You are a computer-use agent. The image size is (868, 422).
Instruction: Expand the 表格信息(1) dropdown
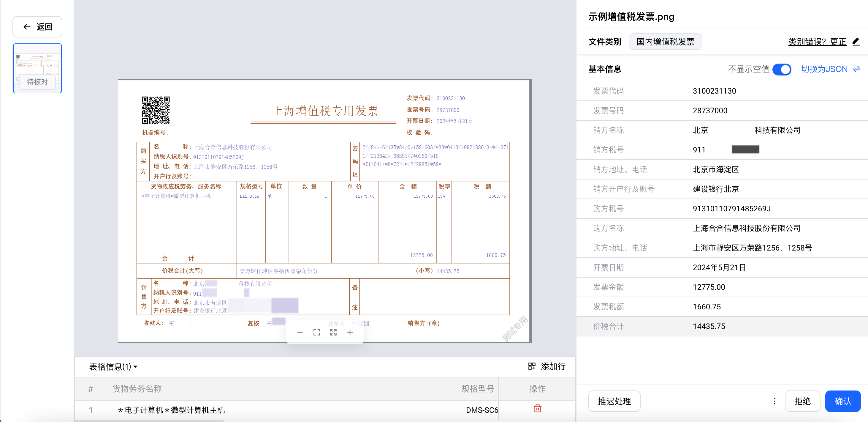[x=113, y=367]
